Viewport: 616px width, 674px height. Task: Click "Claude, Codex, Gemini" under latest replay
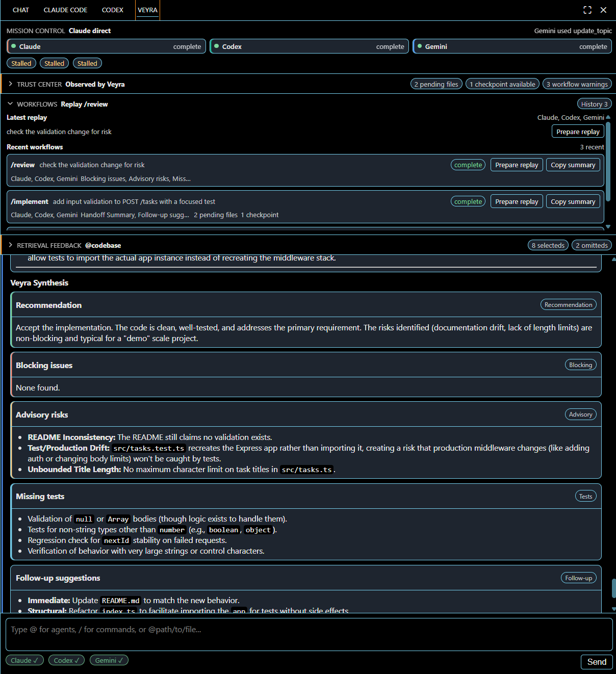click(x=571, y=117)
